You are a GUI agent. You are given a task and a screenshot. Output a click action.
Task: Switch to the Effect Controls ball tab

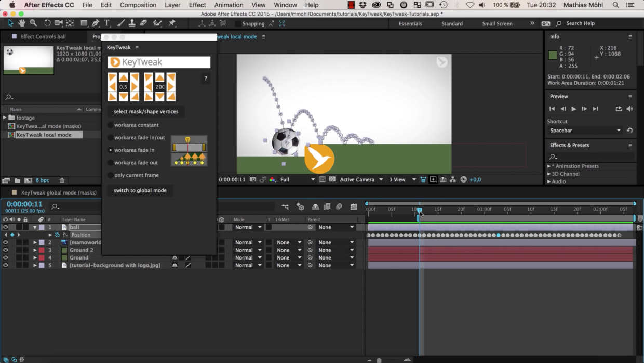pyautogui.click(x=43, y=37)
